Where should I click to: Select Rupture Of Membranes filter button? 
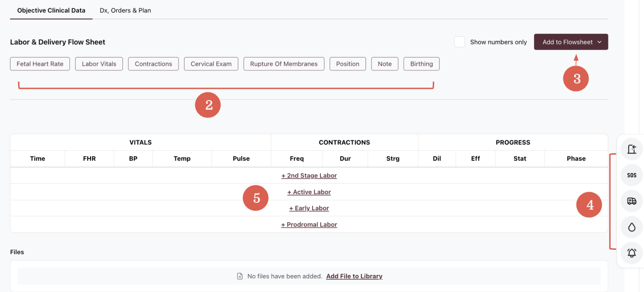(x=284, y=64)
